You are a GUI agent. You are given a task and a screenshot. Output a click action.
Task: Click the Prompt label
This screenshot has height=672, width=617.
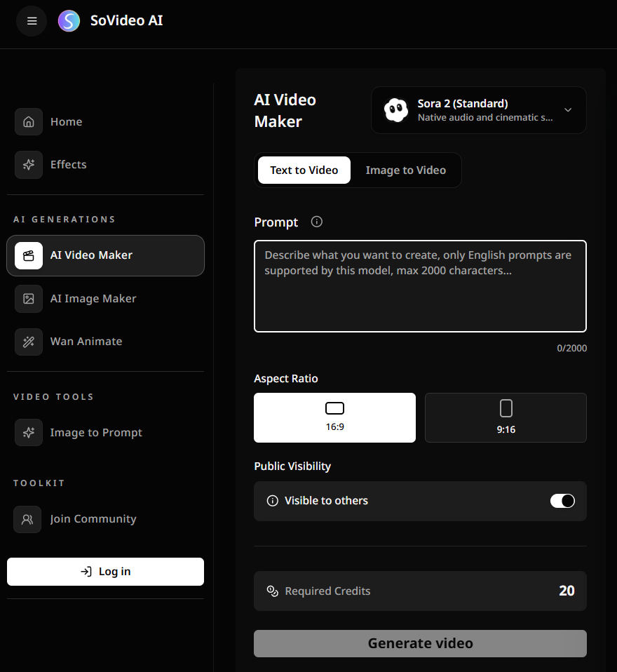[x=276, y=222]
